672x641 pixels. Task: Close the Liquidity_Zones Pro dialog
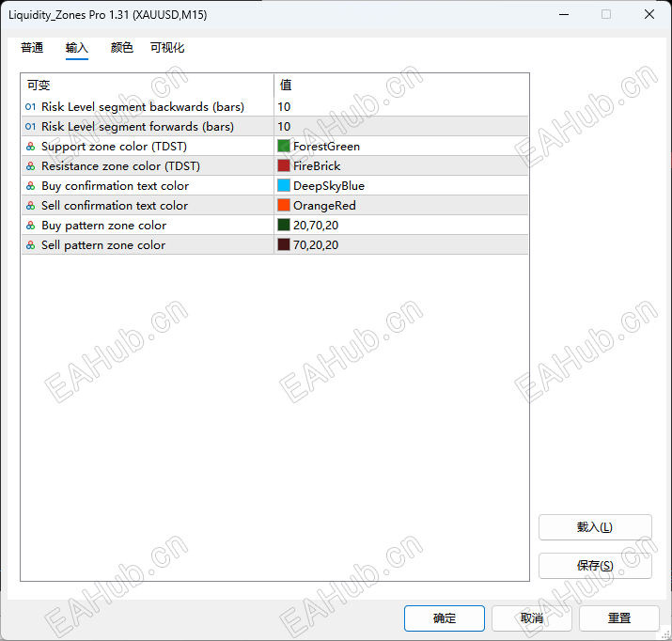tap(649, 15)
